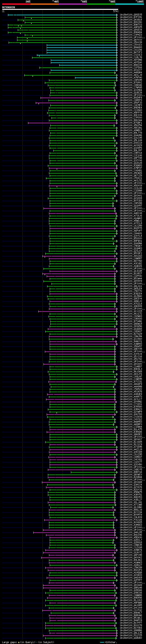Open hit UniRef100_A9P9Z5
146x644 pixels.
pyautogui.click(x=131, y=27)
